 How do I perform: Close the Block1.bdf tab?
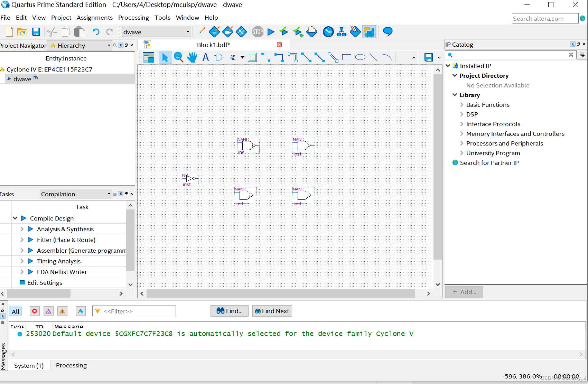coord(279,45)
